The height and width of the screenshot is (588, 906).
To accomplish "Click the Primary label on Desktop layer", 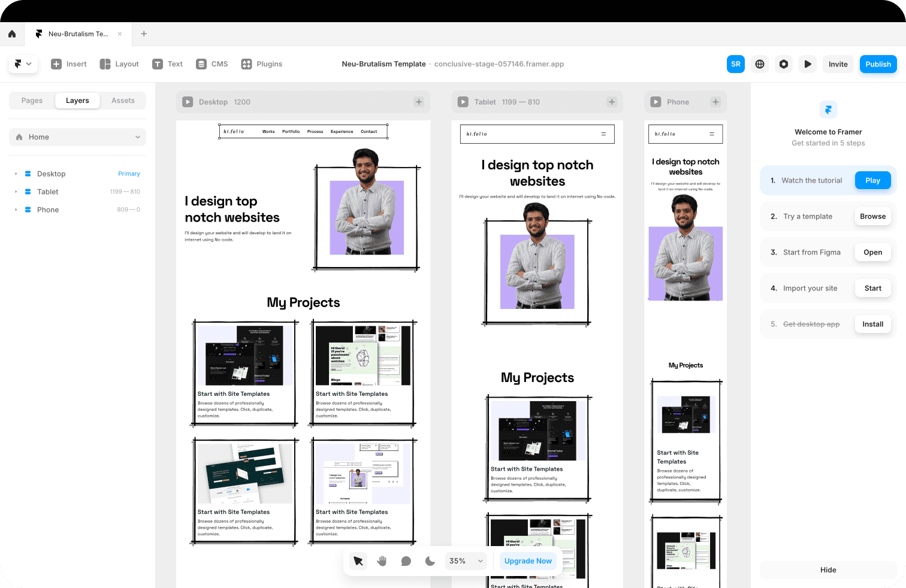I will click(x=129, y=174).
